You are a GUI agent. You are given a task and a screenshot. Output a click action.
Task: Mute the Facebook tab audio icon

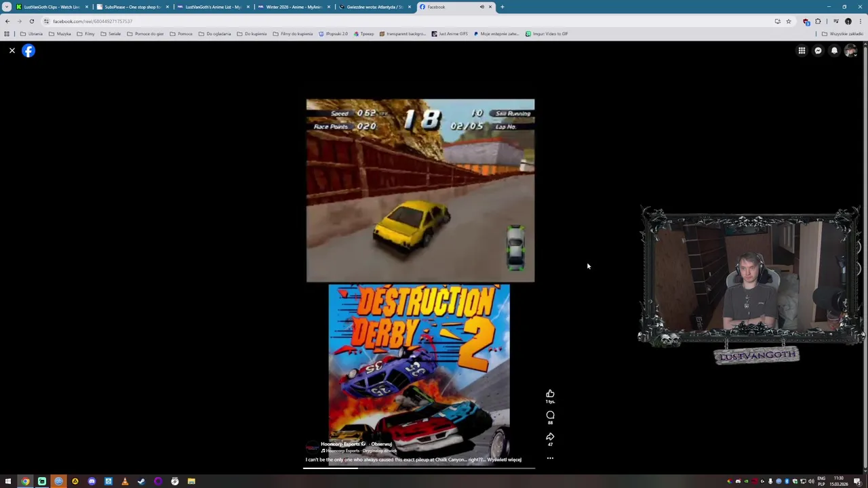click(x=481, y=7)
